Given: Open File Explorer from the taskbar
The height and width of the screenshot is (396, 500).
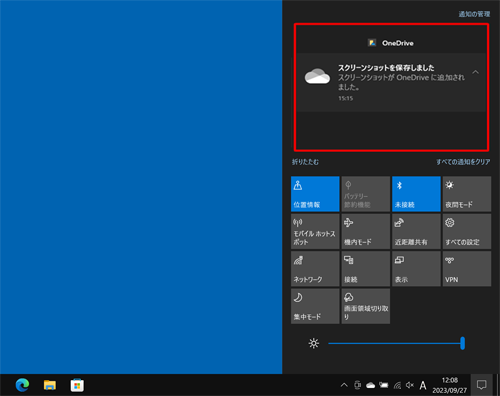Looking at the screenshot, I should [x=50, y=385].
